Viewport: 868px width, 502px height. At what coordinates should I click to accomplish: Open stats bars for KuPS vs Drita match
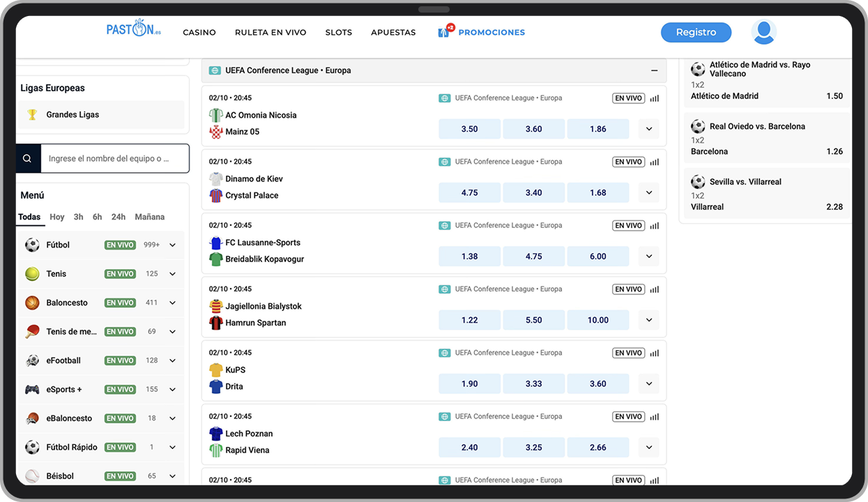pyautogui.click(x=654, y=353)
